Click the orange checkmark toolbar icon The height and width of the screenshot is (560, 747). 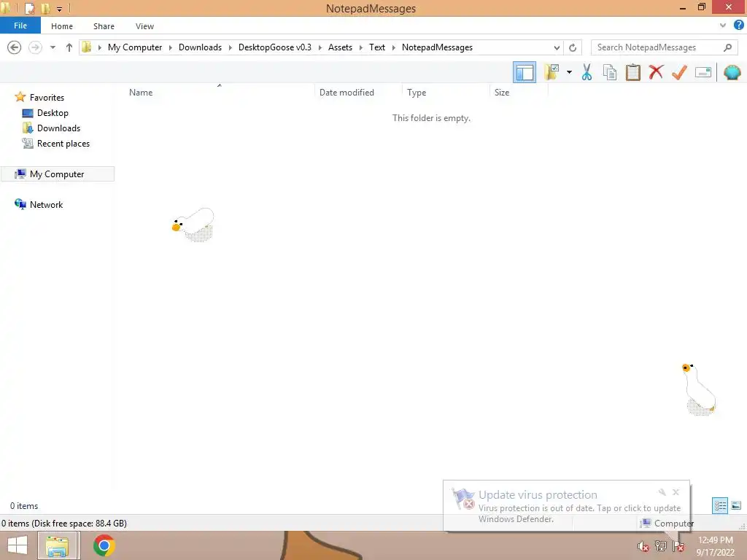679,72
